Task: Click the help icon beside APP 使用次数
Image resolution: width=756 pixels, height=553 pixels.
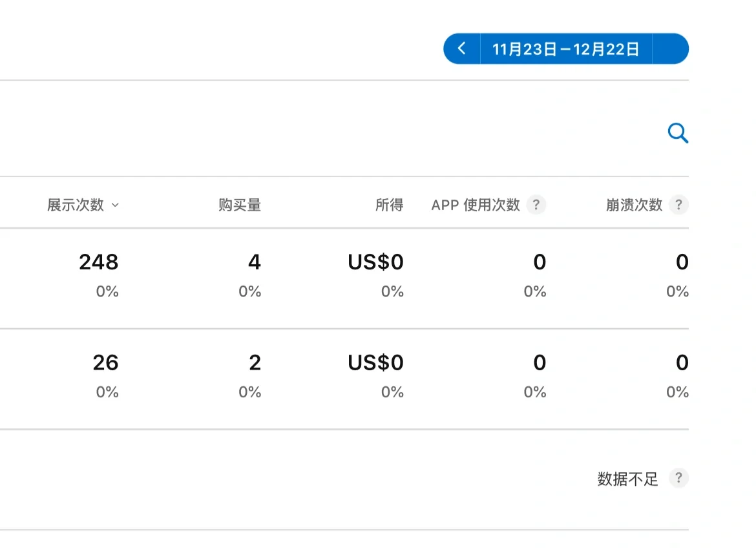Action: (536, 205)
